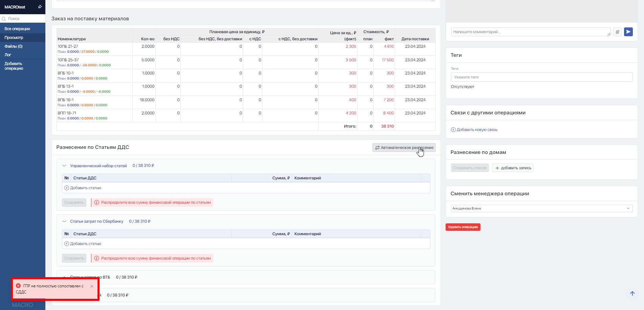
Task: Click plus icon to add new operation link
Action: pos(453,130)
